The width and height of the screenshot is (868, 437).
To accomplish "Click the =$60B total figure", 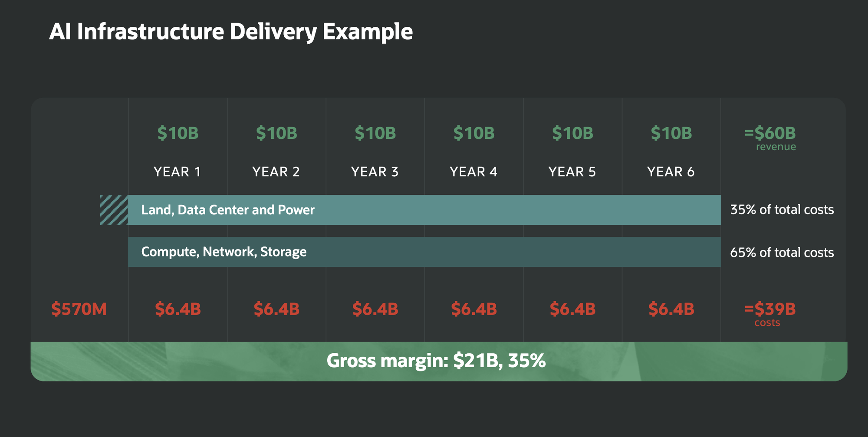I will 770,133.
